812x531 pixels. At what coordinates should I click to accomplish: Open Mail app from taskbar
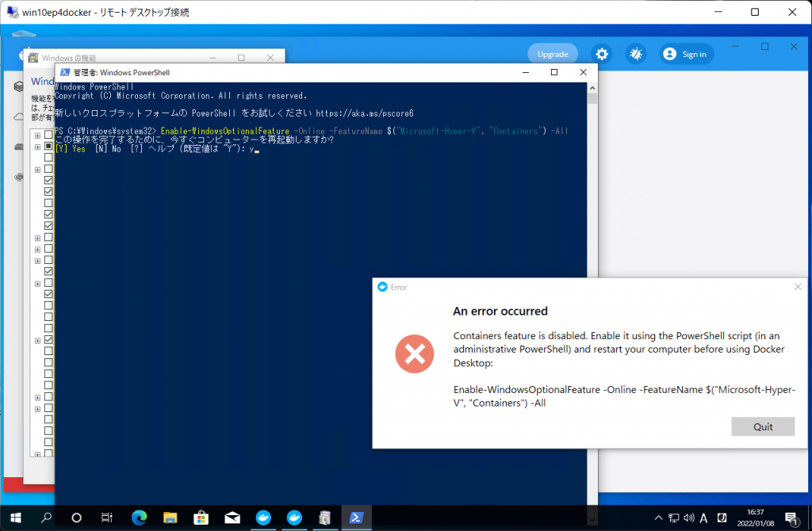[232, 518]
